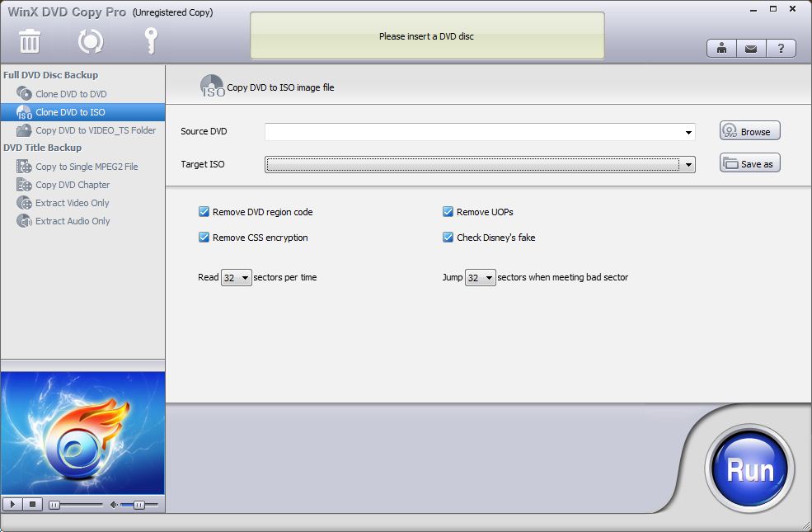
Task: Open the Read sectors per time dropdown
Action: 236,278
